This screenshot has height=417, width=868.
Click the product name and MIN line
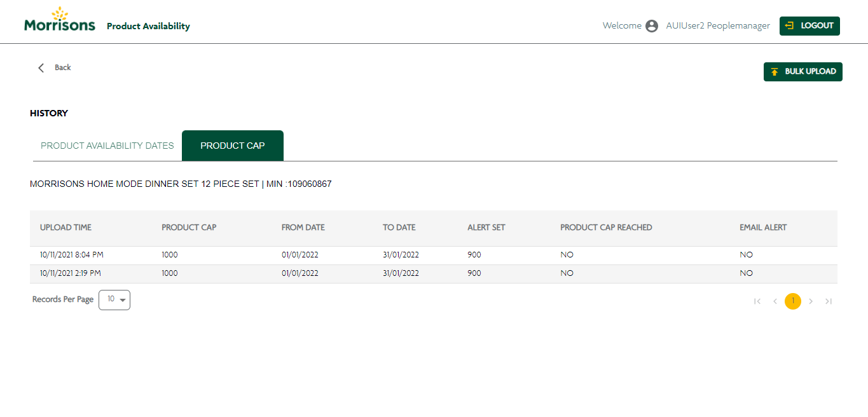click(x=181, y=184)
